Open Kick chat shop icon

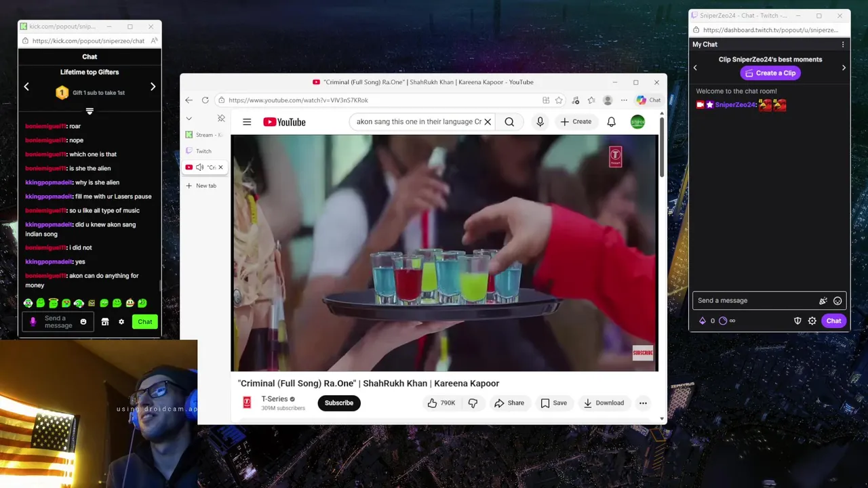[105, 322]
